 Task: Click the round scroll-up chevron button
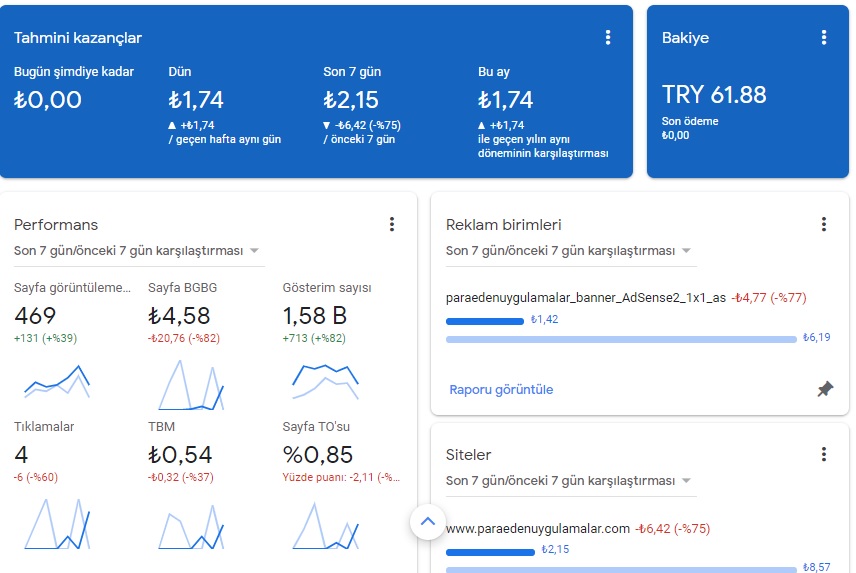pos(428,522)
